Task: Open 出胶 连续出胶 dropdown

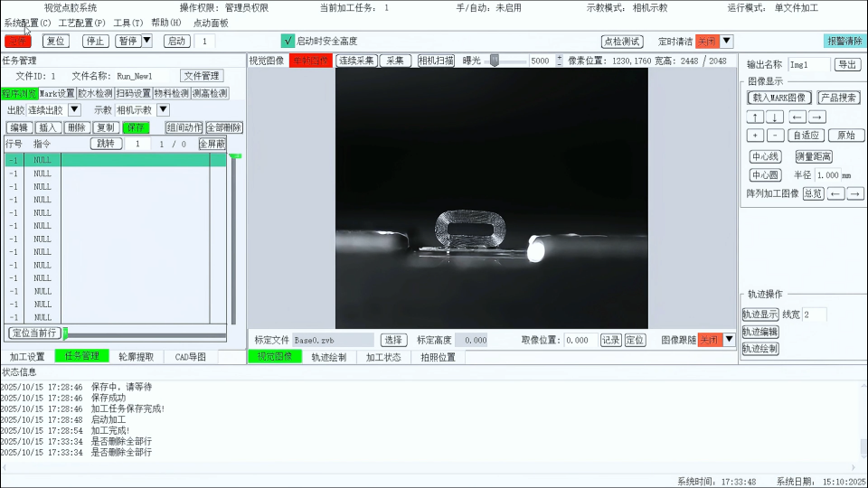Action: click(x=74, y=109)
